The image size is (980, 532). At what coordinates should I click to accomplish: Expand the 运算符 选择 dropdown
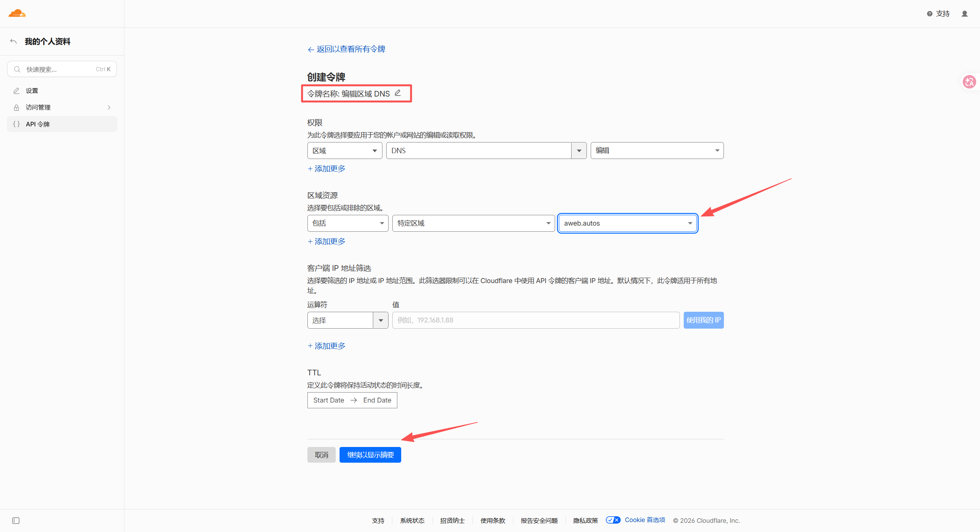click(x=348, y=320)
